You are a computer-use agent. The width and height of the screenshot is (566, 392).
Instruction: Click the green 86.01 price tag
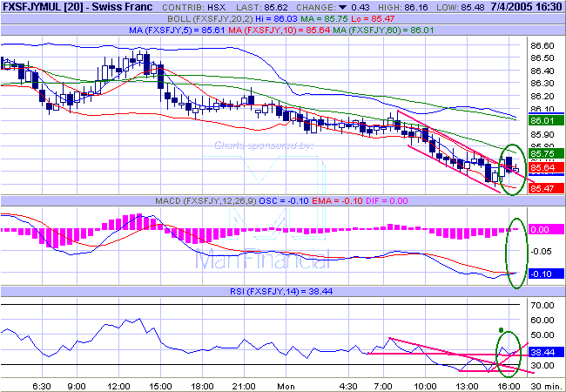point(546,120)
